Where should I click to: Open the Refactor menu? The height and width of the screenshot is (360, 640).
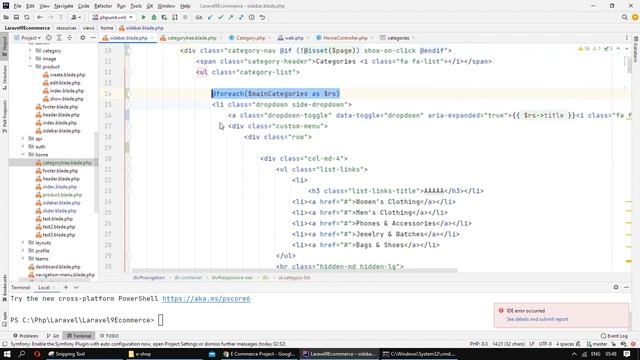coord(103,6)
